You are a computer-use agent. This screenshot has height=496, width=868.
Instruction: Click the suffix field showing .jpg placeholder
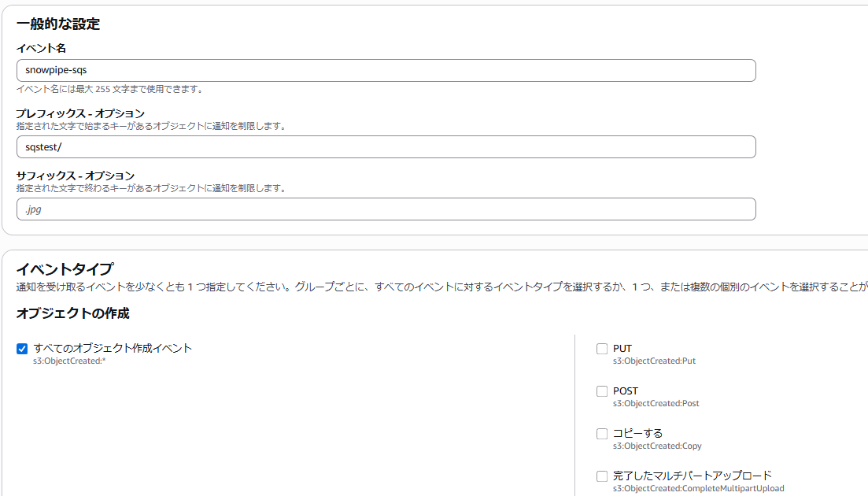tap(386, 209)
